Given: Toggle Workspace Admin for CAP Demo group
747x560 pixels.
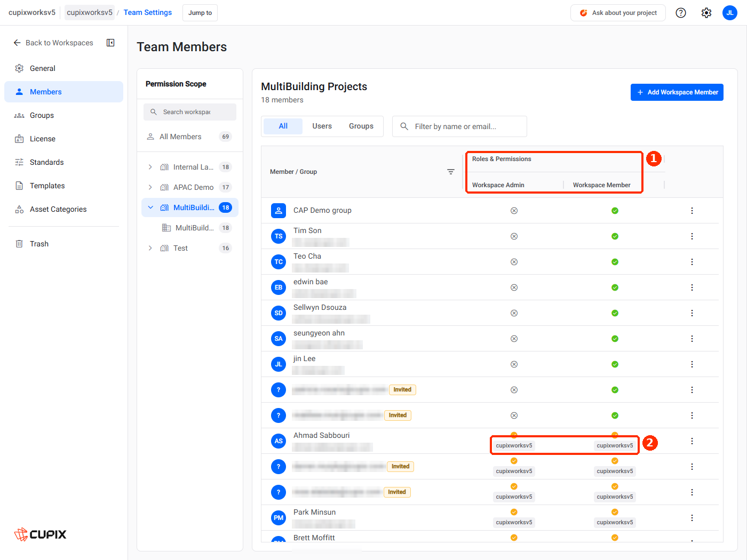Looking at the screenshot, I should coord(514,211).
